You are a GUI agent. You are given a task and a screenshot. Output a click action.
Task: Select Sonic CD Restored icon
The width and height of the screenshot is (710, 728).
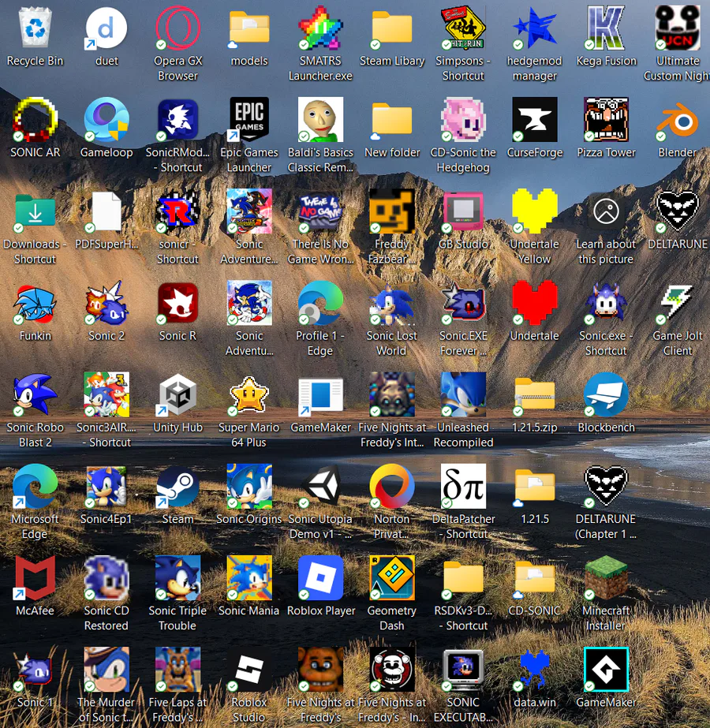[x=106, y=578]
